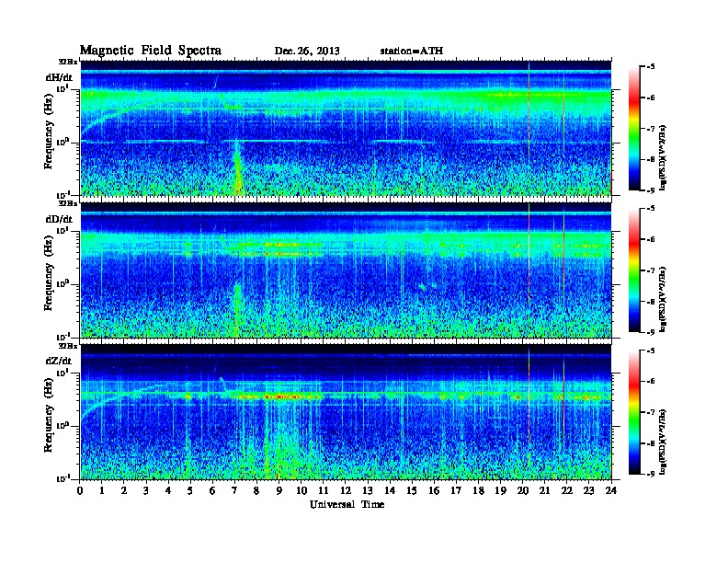Click the log(PSD) label beside dZ/dt color scale
This screenshot has height=563, width=728.
[x=664, y=441]
